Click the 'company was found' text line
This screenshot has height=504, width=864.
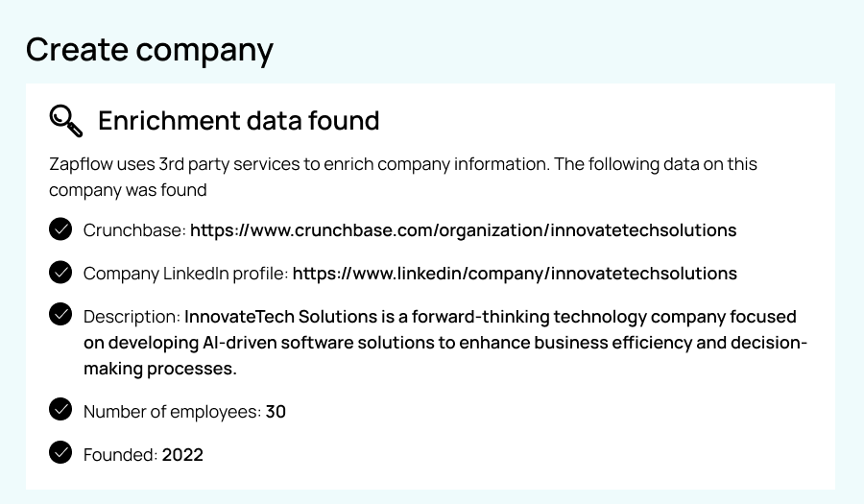pos(128,190)
